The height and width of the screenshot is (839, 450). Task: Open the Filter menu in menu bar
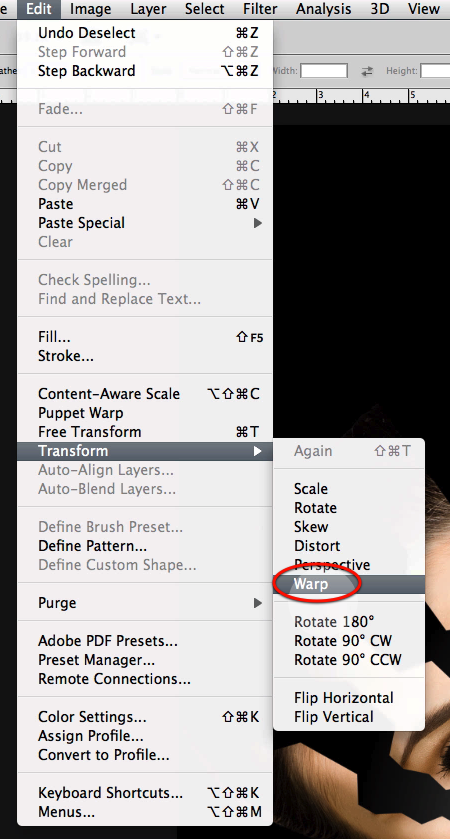(260, 9)
